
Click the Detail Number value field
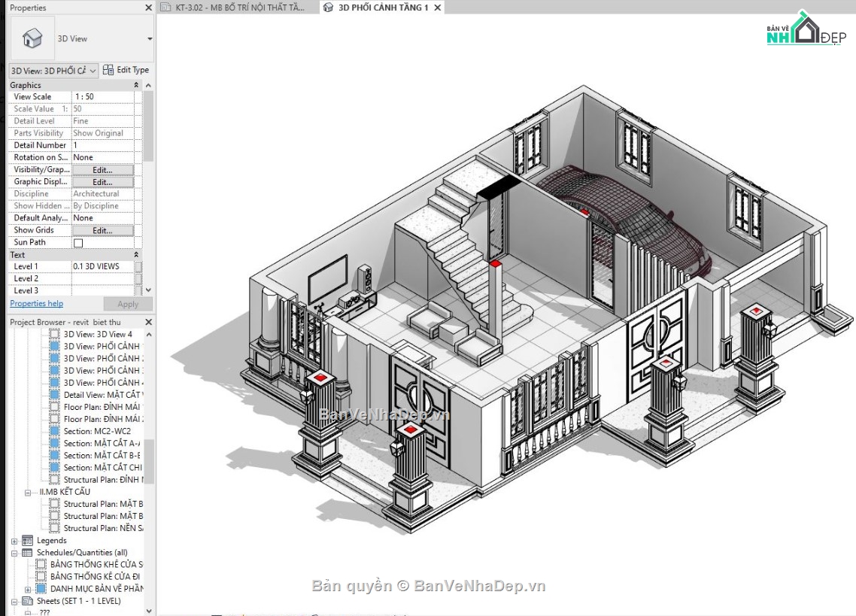[x=102, y=145]
